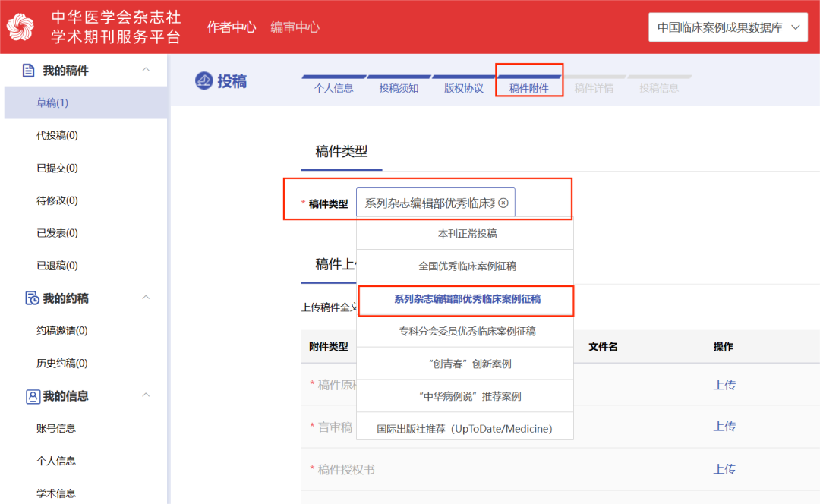Viewport: 820px width, 504px height.
Task: Click the 我的信息 person icon
Action: [33, 396]
